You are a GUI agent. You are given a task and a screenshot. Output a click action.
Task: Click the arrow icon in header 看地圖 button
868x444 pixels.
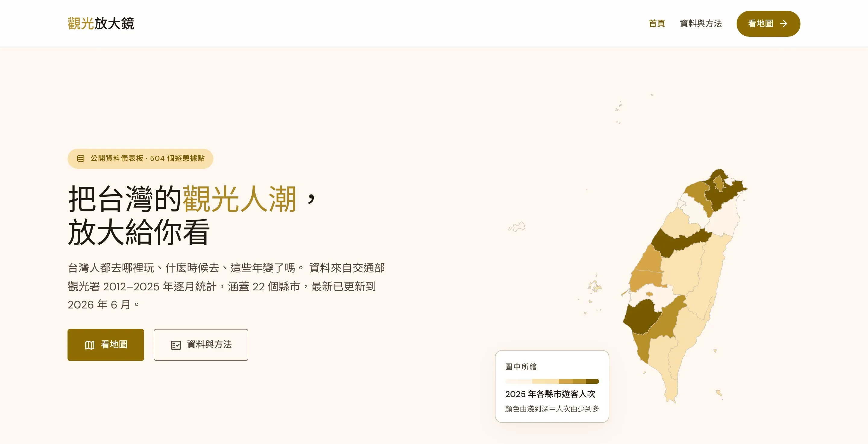pyautogui.click(x=784, y=23)
